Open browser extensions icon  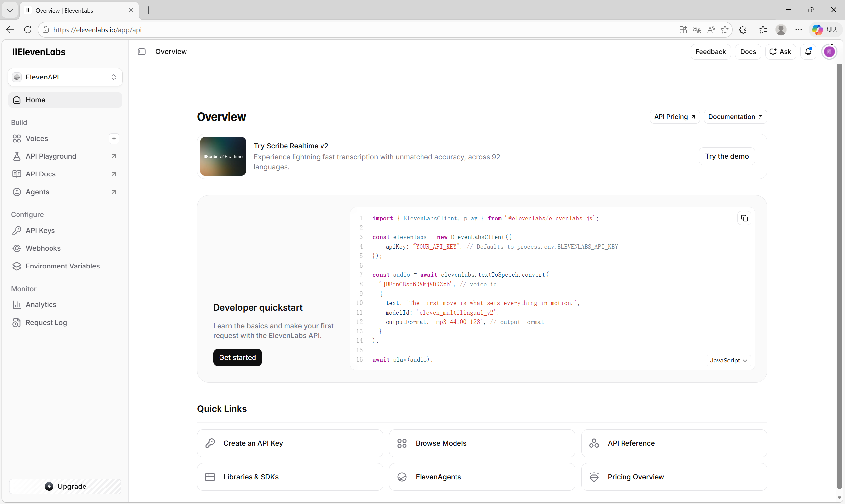743,30
